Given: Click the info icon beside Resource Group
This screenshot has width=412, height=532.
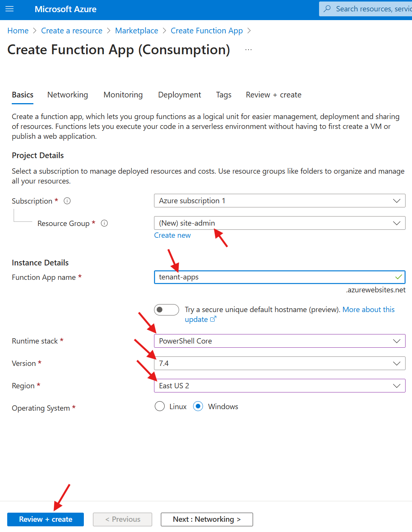Looking at the screenshot, I should click(x=104, y=223).
